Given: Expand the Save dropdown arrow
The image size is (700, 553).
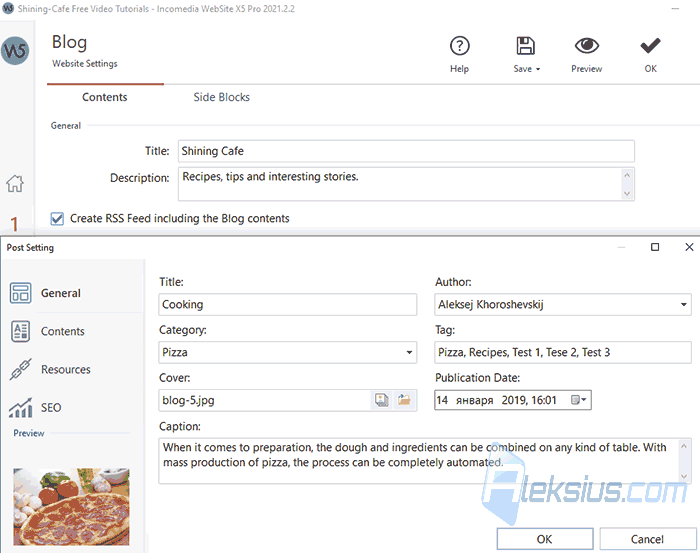Looking at the screenshot, I should pos(538,69).
